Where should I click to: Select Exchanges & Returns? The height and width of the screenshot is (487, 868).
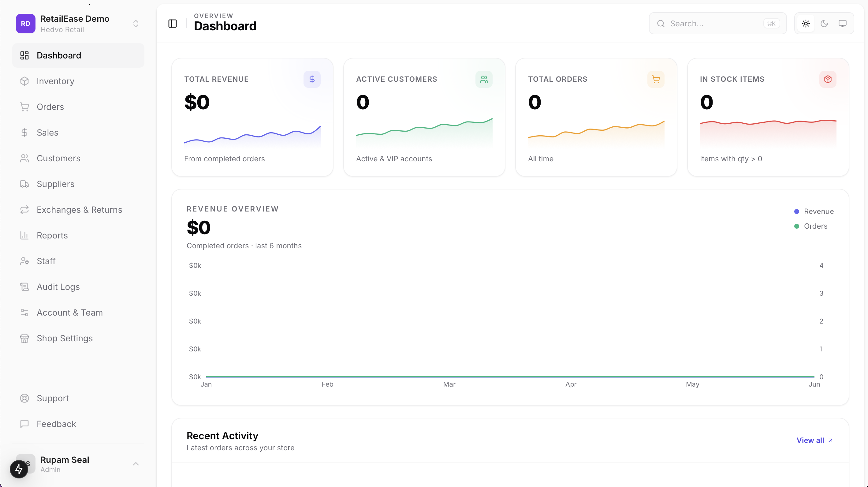pyautogui.click(x=78, y=210)
